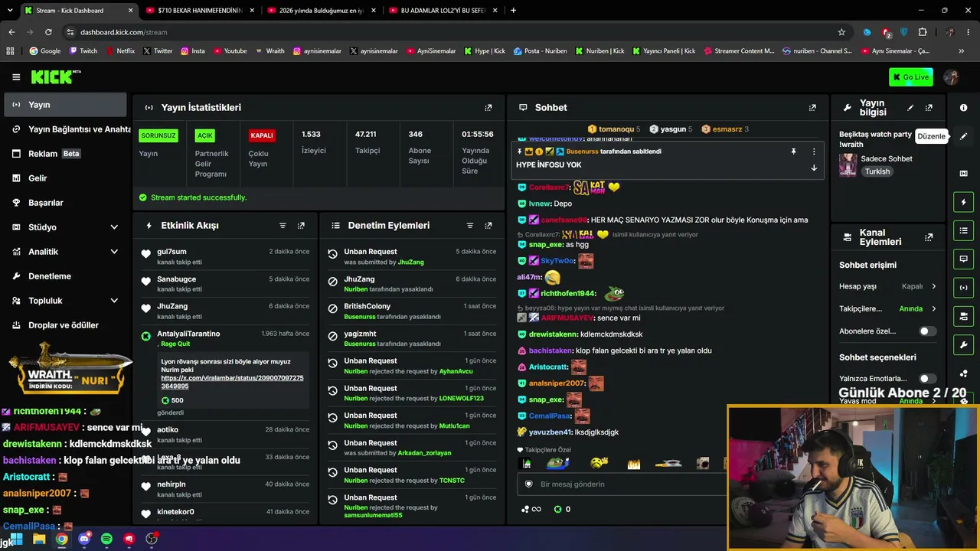Pop out the Kanal Eylemleri panel
Viewport: 980px width, 551px height.
click(929, 237)
